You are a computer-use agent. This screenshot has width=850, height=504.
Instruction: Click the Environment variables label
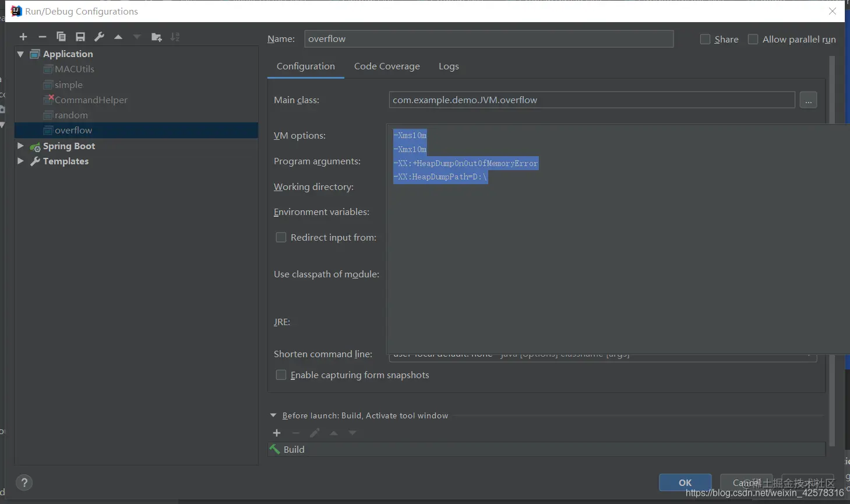coord(322,212)
